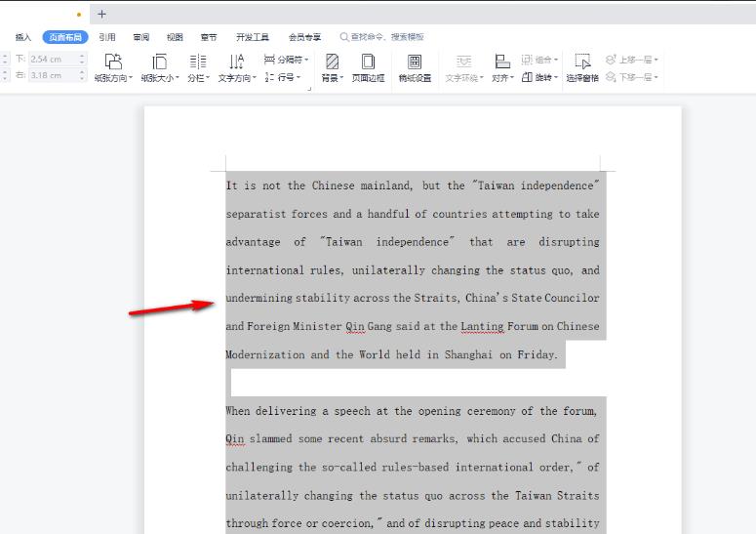Screen dimensions: 756x534
Task: Click the 查找命令 search box
Action: [x=381, y=37]
